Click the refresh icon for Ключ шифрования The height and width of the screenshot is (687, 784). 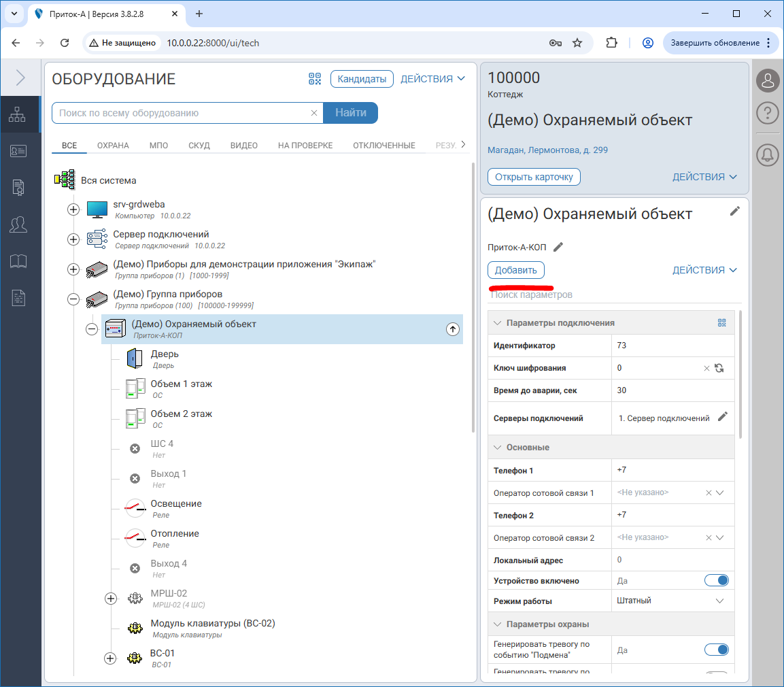(x=719, y=368)
